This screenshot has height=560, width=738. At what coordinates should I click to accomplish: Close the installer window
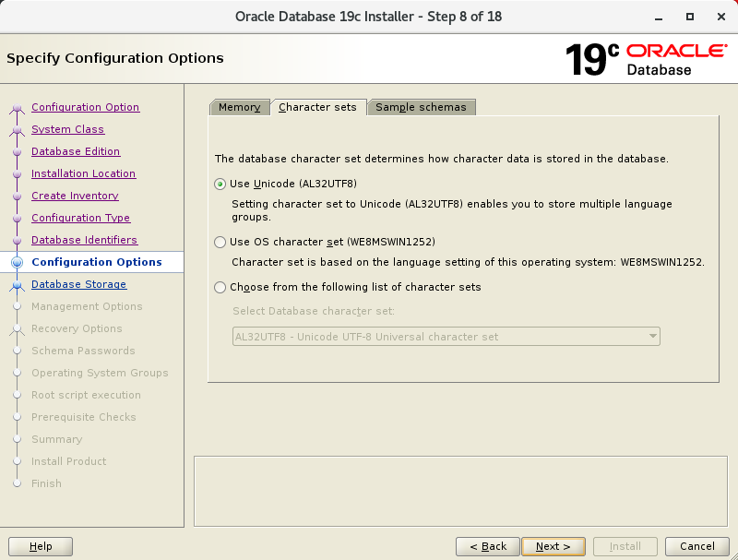(x=721, y=17)
